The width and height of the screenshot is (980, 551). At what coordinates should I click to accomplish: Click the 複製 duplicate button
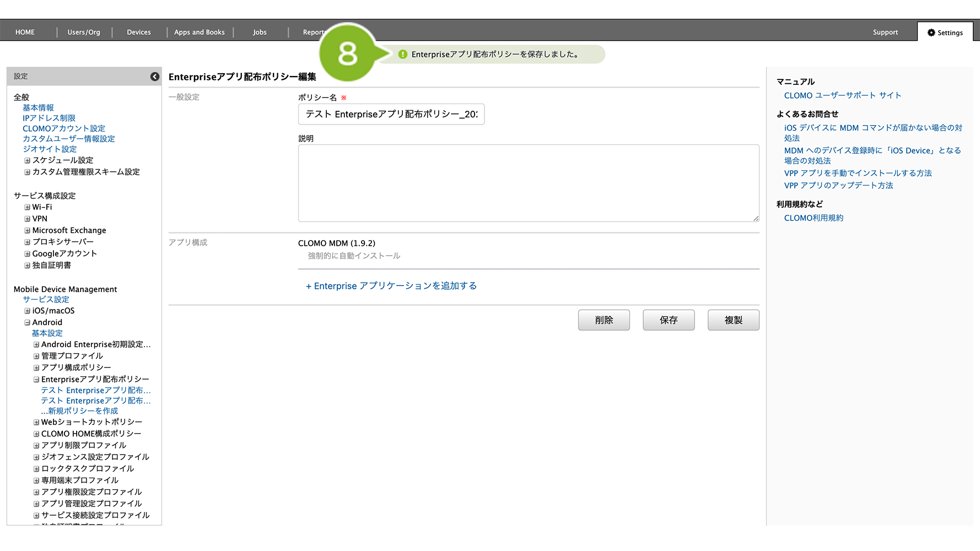pyautogui.click(x=733, y=320)
